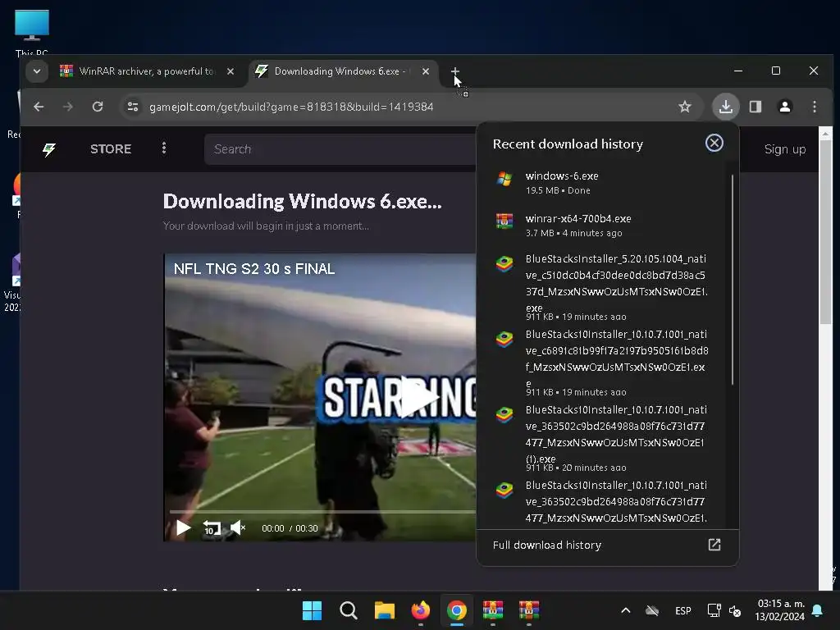Image resolution: width=840 pixels, height=630 pixels.
Task: Play the NFL TNG video center button
Action: [419, 398]
